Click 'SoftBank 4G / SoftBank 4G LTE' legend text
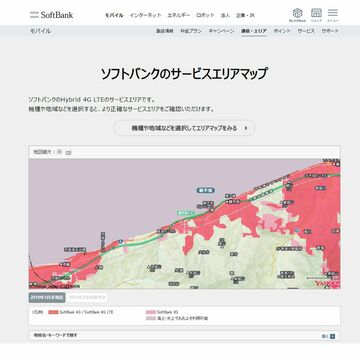Viewport: 360px width, 360px height. pos(87,312)
